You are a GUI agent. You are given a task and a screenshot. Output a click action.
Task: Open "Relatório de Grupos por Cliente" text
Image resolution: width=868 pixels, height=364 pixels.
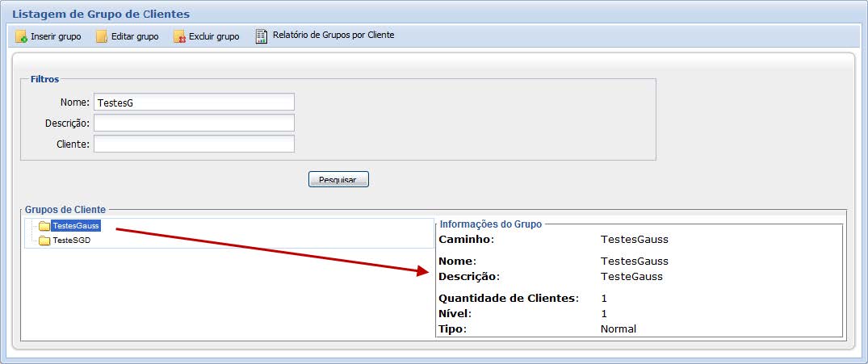click(x=333, y=36)
